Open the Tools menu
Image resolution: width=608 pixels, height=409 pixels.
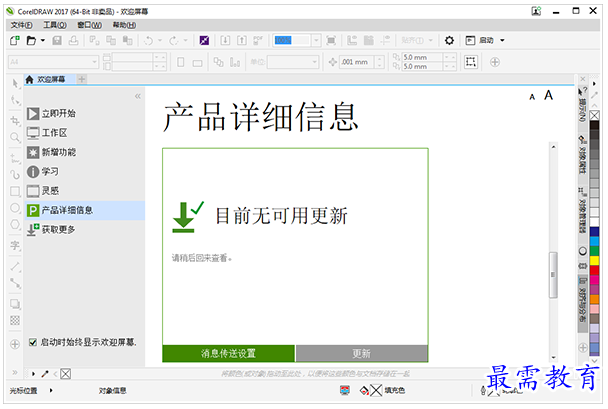(x=55, y=25)
